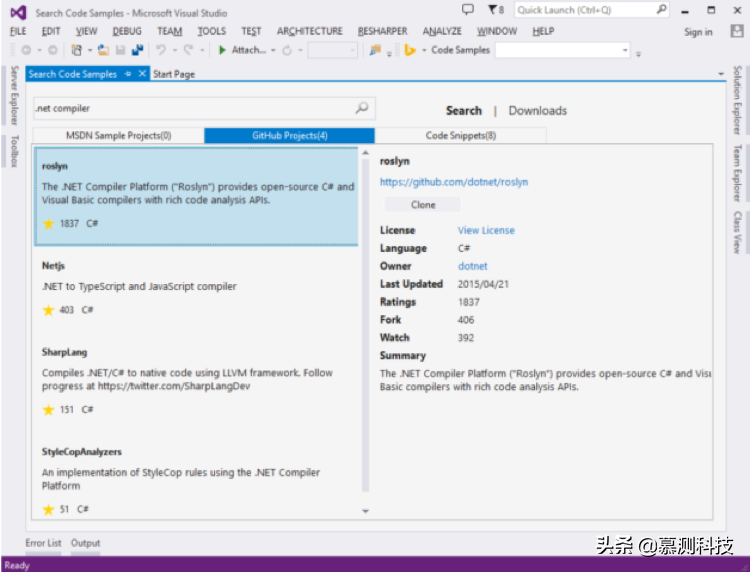Click the magnifier icon in the .net compiler search box
750x572 pixels.
pyautogui.click(x=362, y=108)
